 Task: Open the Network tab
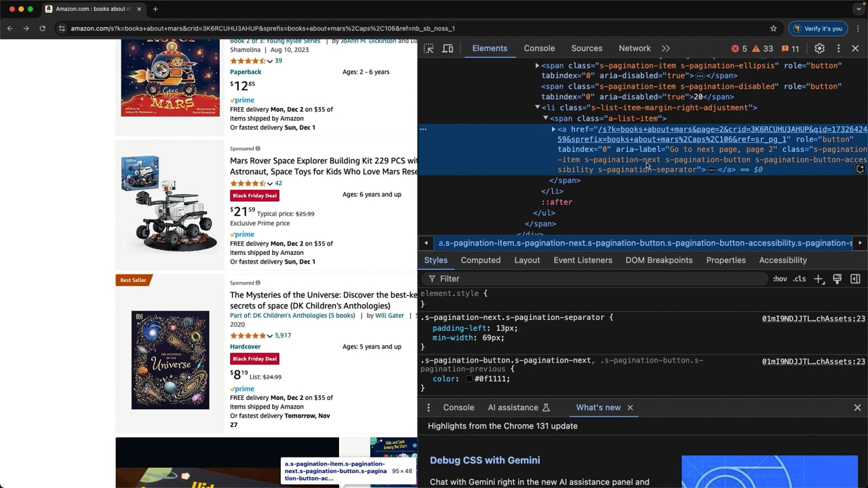635,49
